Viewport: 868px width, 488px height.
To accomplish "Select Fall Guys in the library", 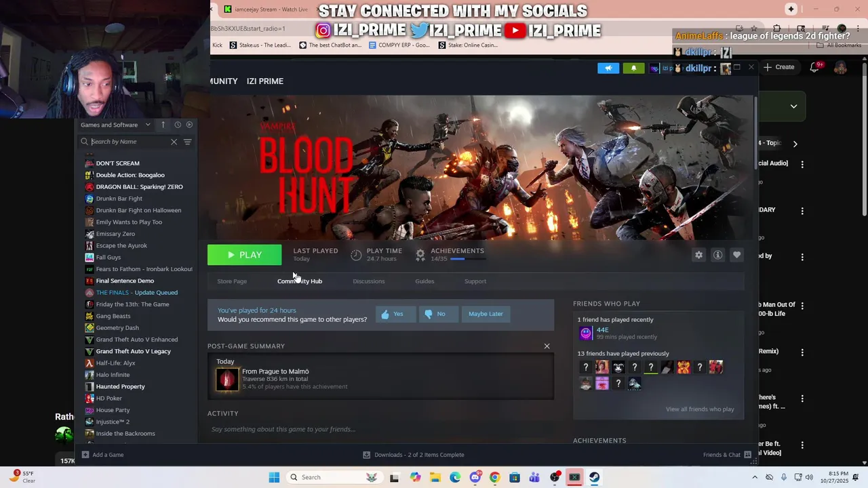I will (108, 258).
